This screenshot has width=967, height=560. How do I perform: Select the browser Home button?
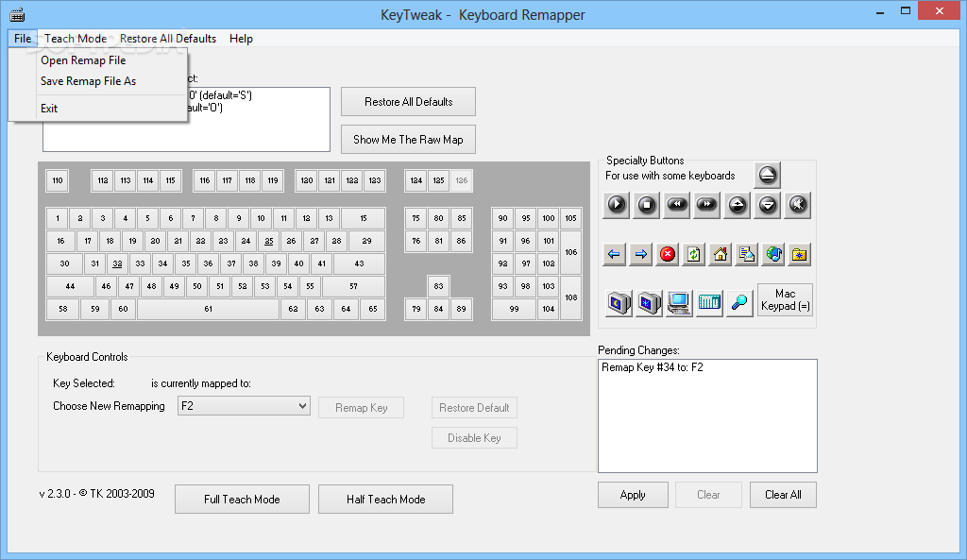coord(721,254)
